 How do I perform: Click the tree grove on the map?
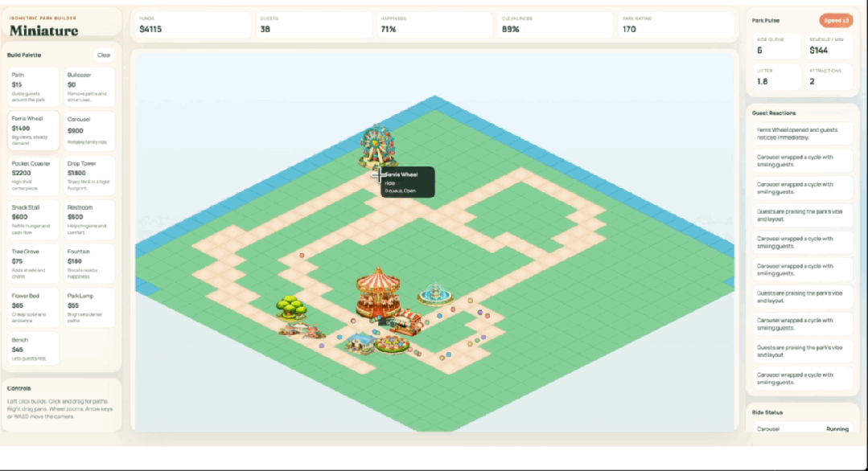pyautogui.click(x=291, y=307)
